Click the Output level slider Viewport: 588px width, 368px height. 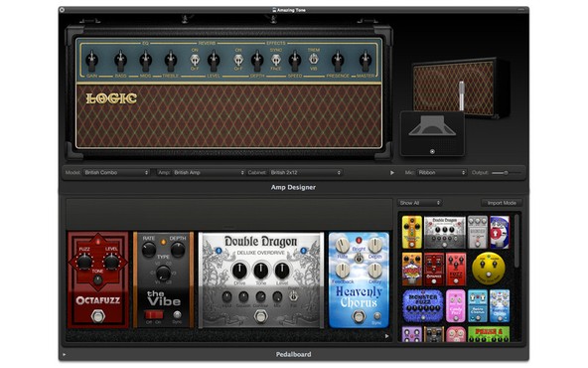(506, 173)
